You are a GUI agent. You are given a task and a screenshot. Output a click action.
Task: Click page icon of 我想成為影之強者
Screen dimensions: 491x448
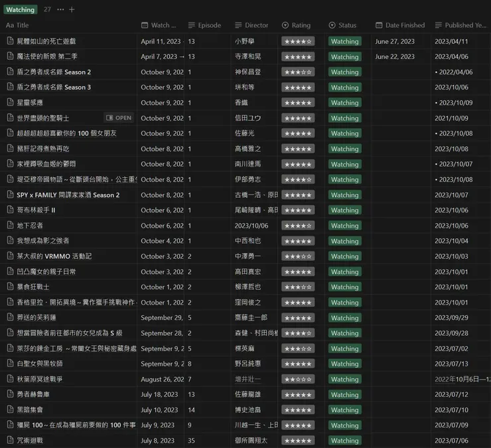coord(11,241)
